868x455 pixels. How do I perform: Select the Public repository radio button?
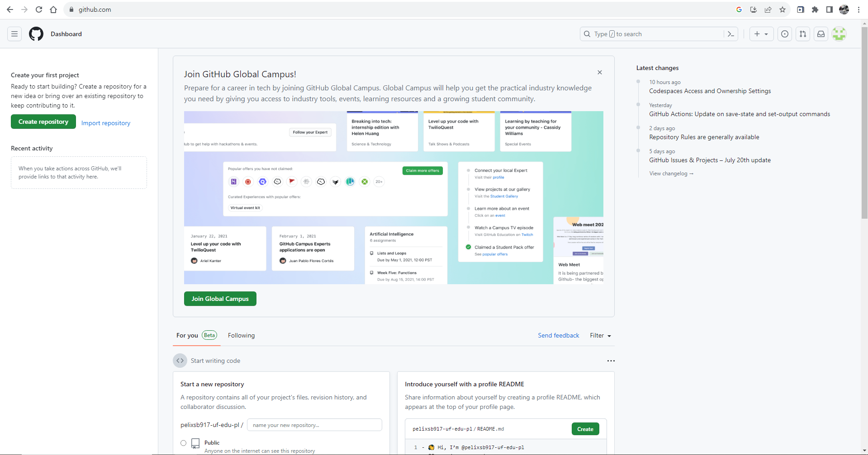tap(183, 443)
